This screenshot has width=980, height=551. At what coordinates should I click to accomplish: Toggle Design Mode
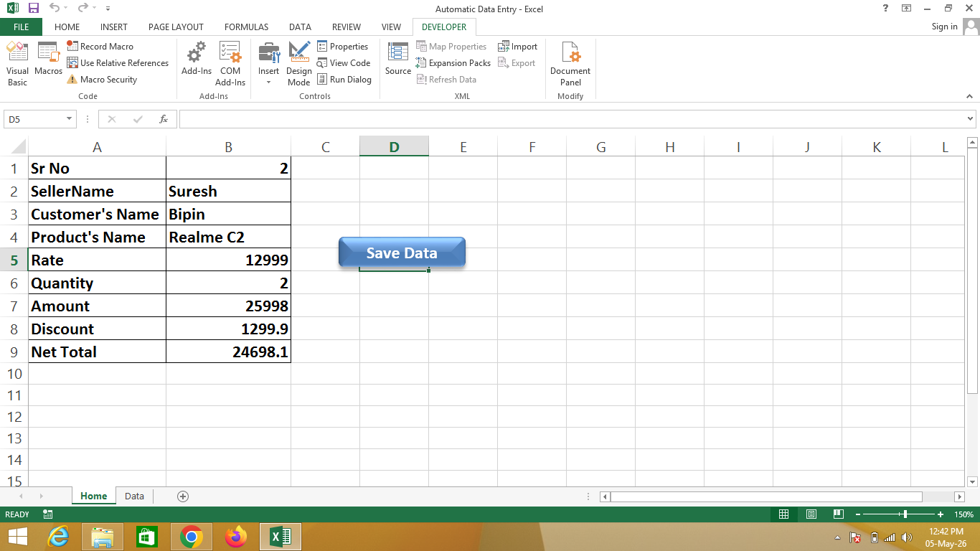(299, 64)
